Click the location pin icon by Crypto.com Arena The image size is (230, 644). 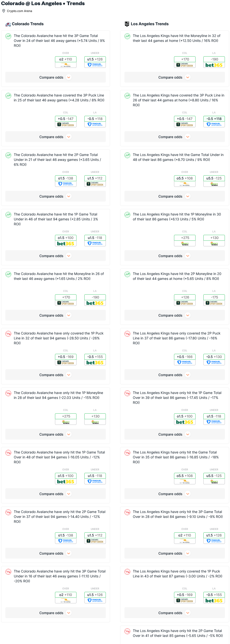pyautogui.click(x=4, y=11)
